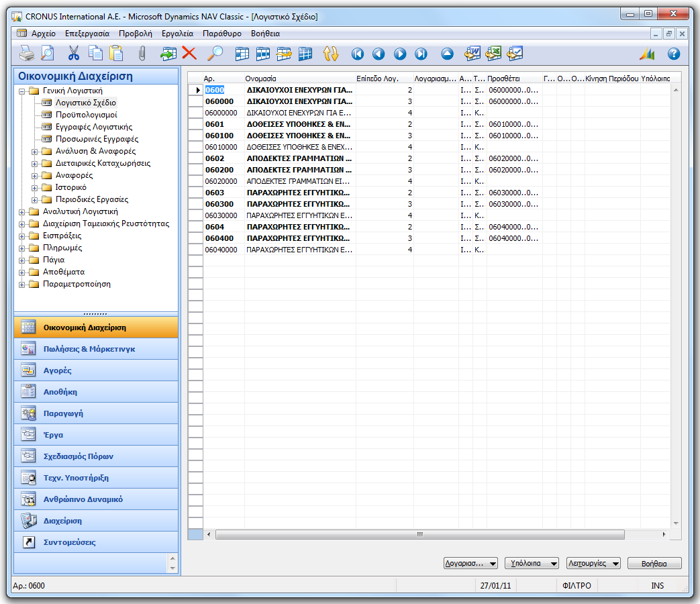Click the Cut scissors icon

(74, 54)
